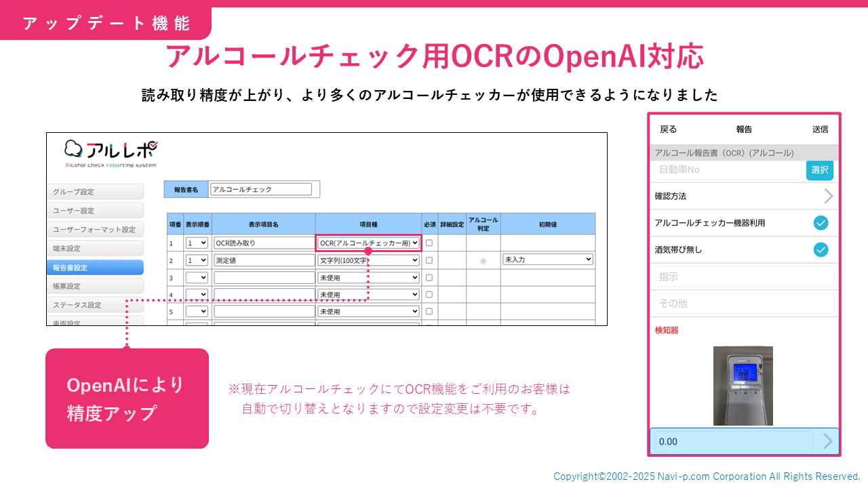The image size is (868, 488).
Task: Open 表示順番 dropdown in row 5
Action: click(197, 312)
